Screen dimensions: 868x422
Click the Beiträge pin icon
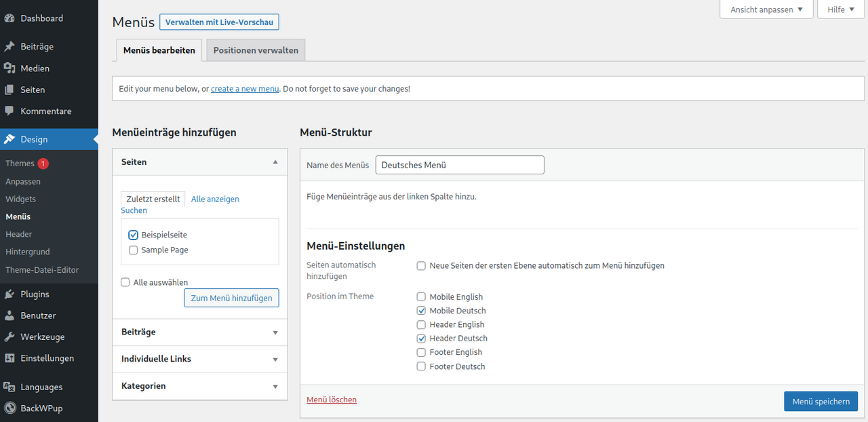tap(9, 47)
